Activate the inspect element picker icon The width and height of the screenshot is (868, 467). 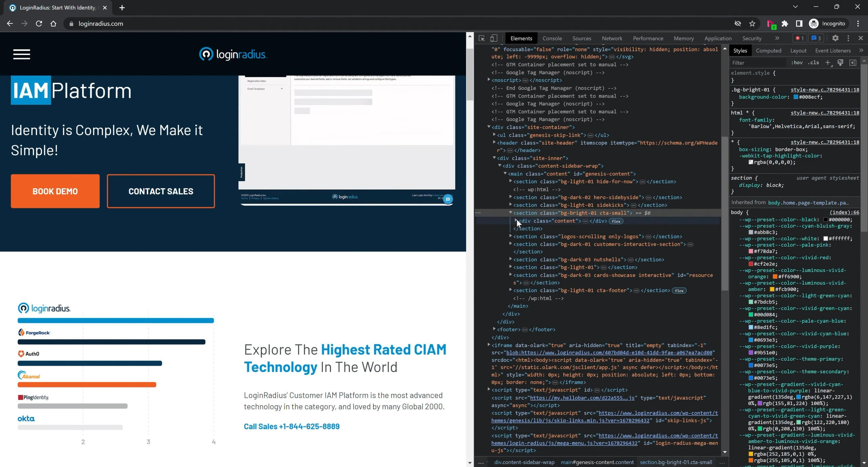[481, 38]
